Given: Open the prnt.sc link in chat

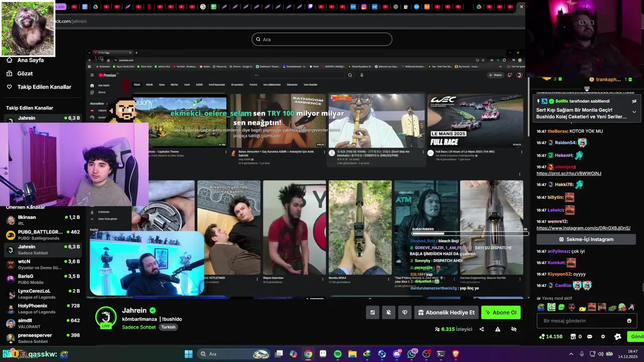Looking at the screenshot, I should [569, 173].
